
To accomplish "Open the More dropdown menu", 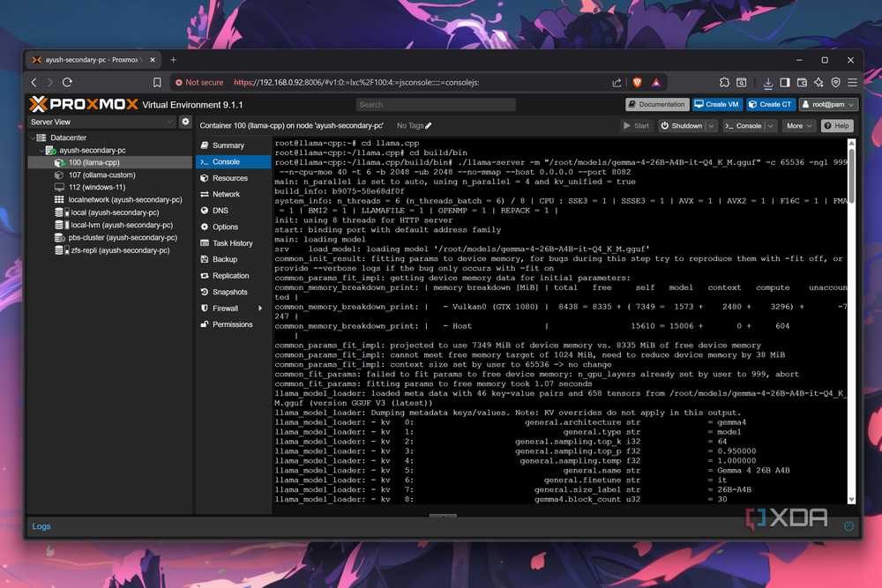I will pyautogui.click(x=799, y=126).
